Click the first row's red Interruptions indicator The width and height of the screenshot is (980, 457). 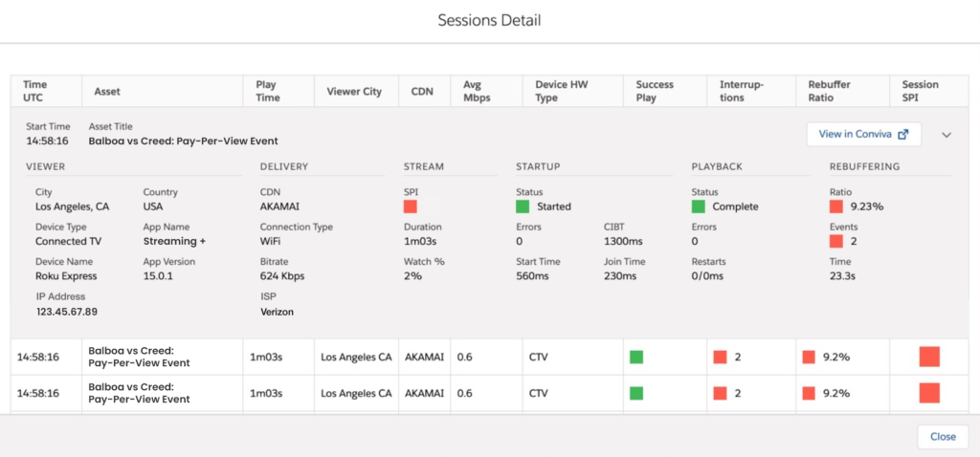pos(720,358)
